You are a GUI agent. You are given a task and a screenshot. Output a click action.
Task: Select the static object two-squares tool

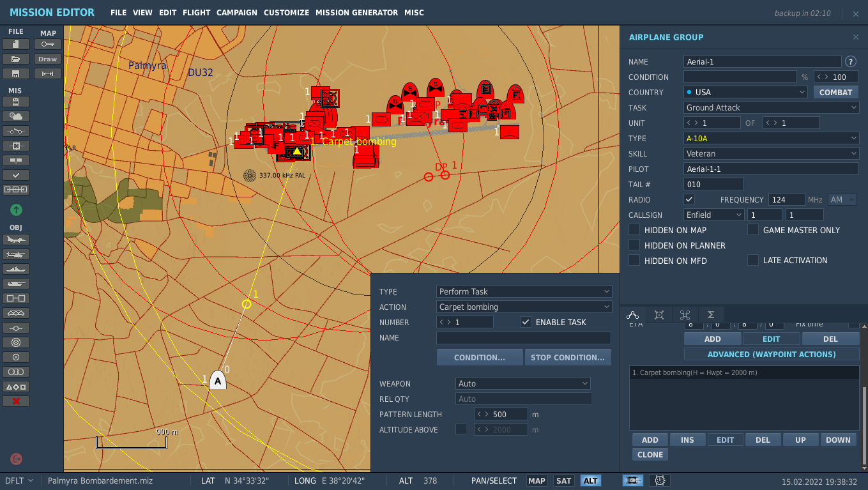pyautogui.click(x=16, y=298)
